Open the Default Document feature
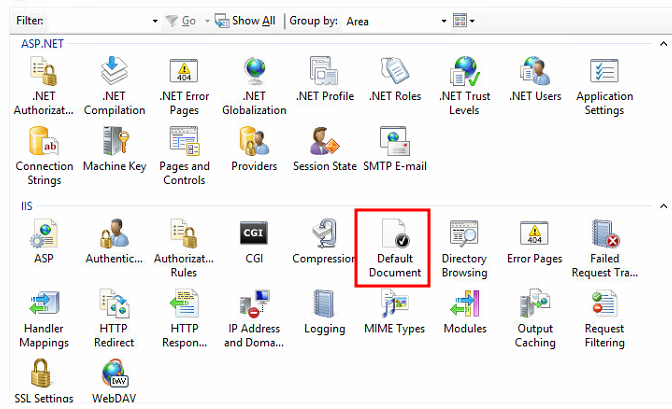 coord(395,249)
